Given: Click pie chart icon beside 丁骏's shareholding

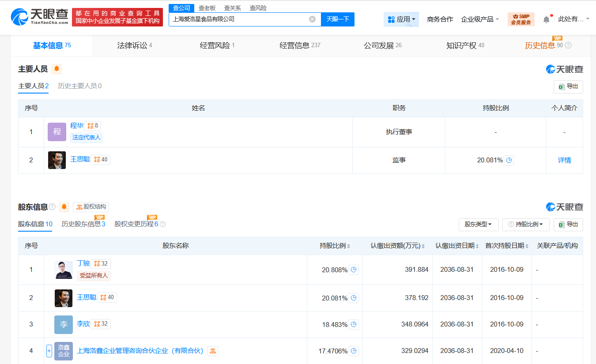Looking at the screenshot, I should click(x=353, y=269).
